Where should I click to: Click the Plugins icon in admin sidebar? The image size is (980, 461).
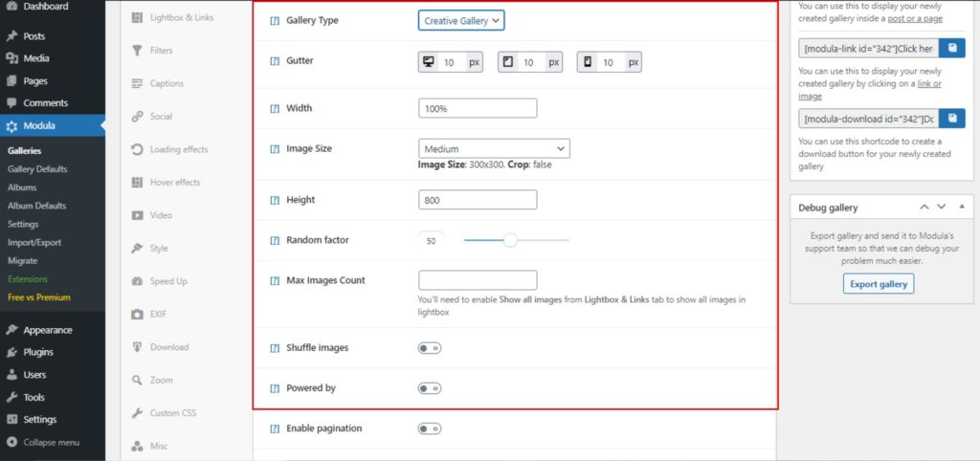[11, 352]
